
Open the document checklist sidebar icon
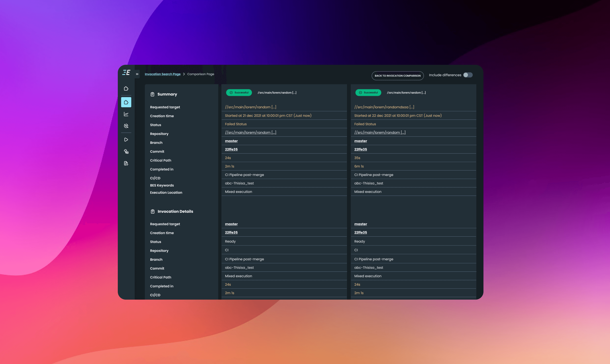point(126,163)
